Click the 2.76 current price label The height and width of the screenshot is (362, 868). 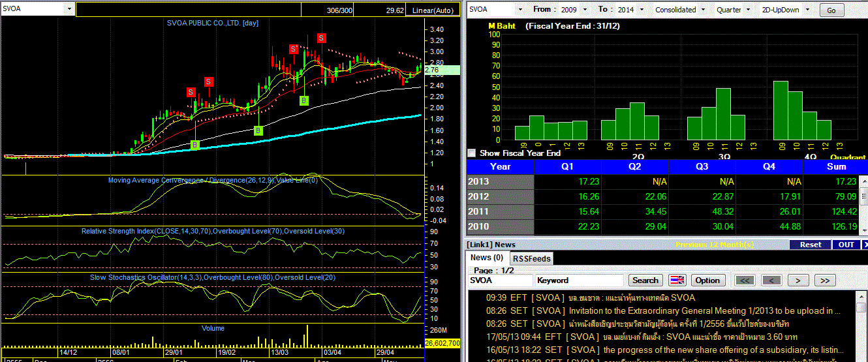click(443, 70)
